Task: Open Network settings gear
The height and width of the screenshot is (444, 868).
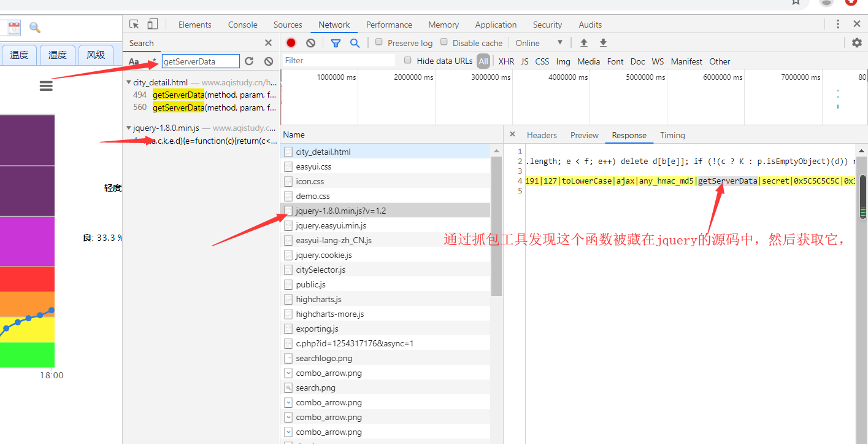Action: 857,43
